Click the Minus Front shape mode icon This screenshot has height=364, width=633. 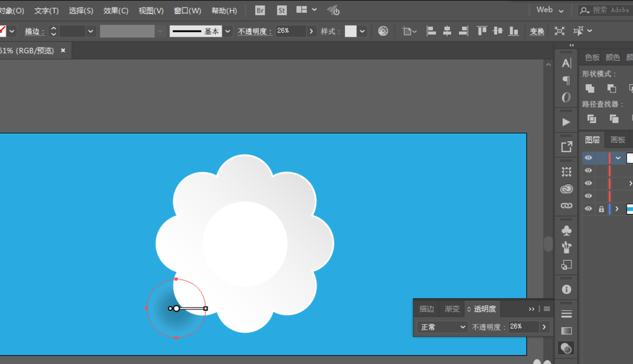tap(611, 89)
